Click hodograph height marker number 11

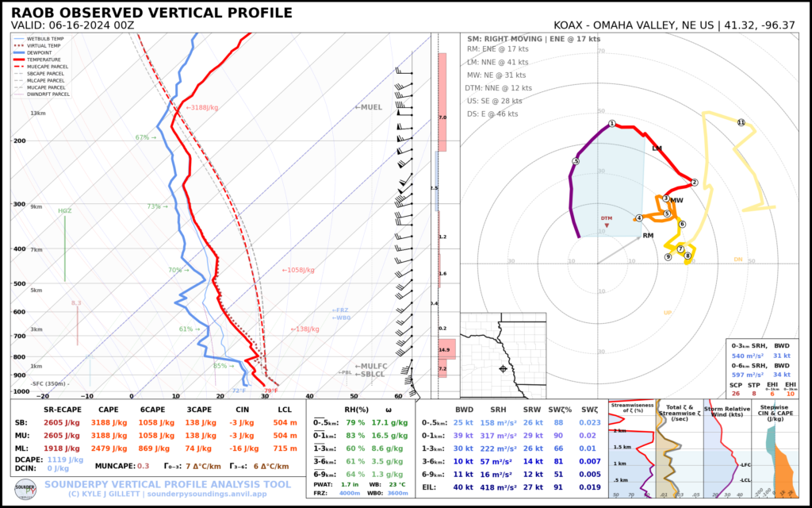pyautogui.click(x=741, y=123)
